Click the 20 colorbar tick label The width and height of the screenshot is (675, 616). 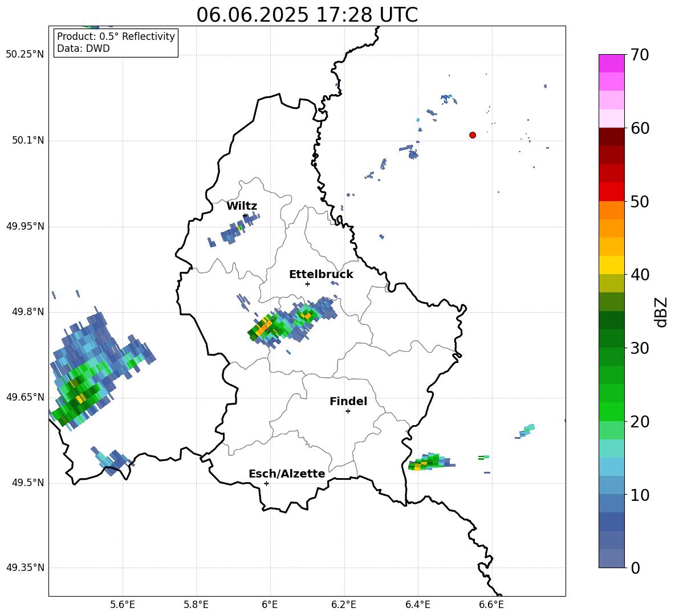(x=640, y=422)
